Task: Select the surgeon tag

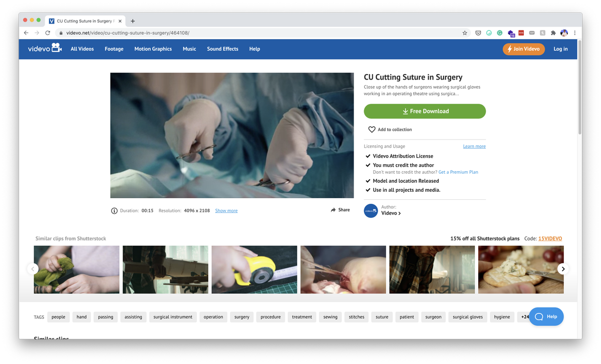Action: (x=434, y=317)
